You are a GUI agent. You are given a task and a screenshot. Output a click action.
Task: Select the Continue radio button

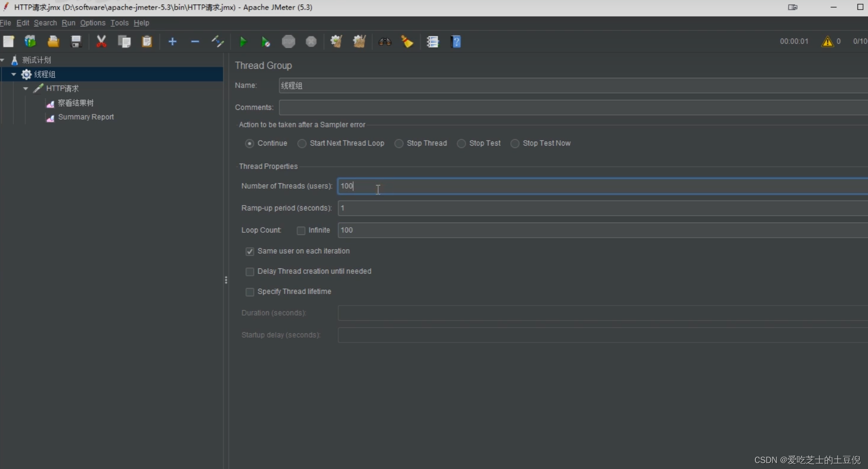[249, 143]
